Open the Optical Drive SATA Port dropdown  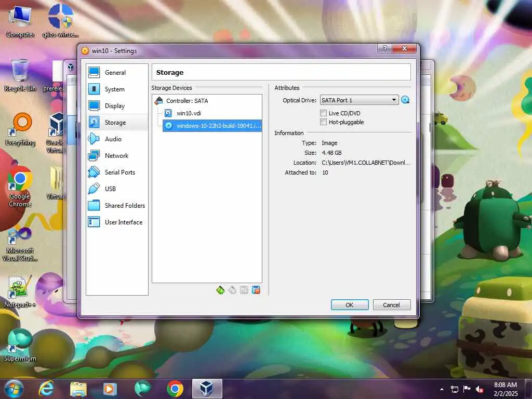[x=359, y=100]
